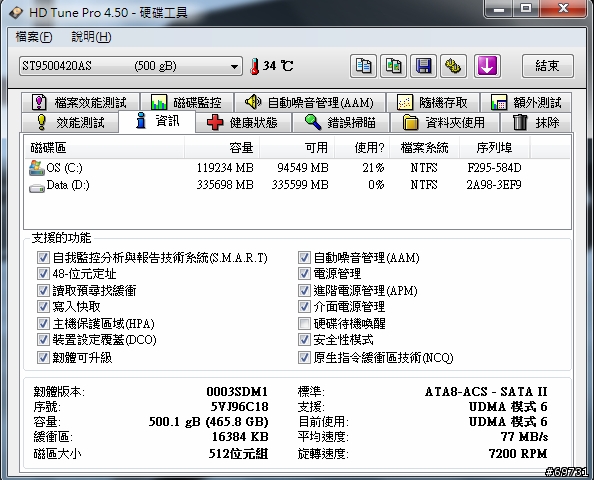Viewport: 594px width, 480px height.
Task: Click the thermometer temperature icon
Action: click(x=255, y=66)
